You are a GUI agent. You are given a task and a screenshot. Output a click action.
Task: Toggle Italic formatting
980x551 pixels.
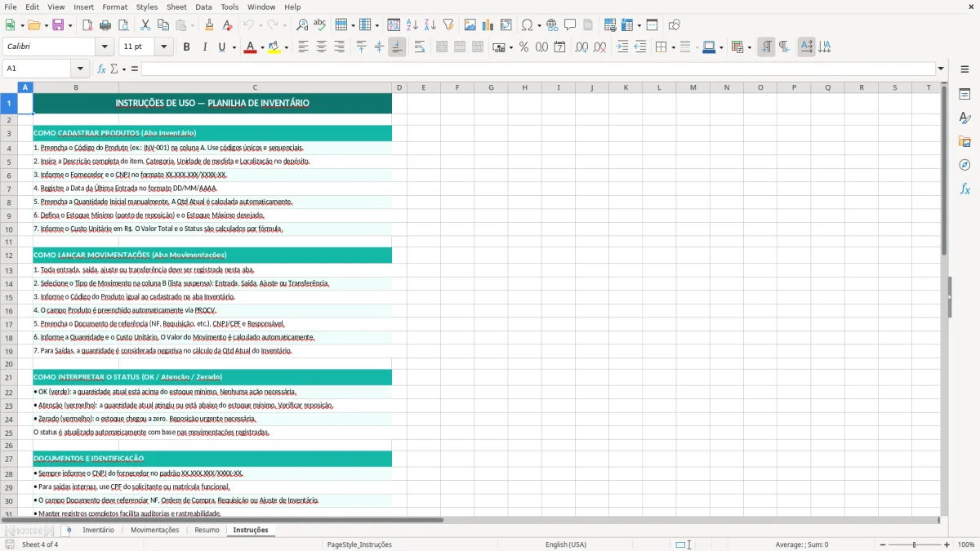204,47
